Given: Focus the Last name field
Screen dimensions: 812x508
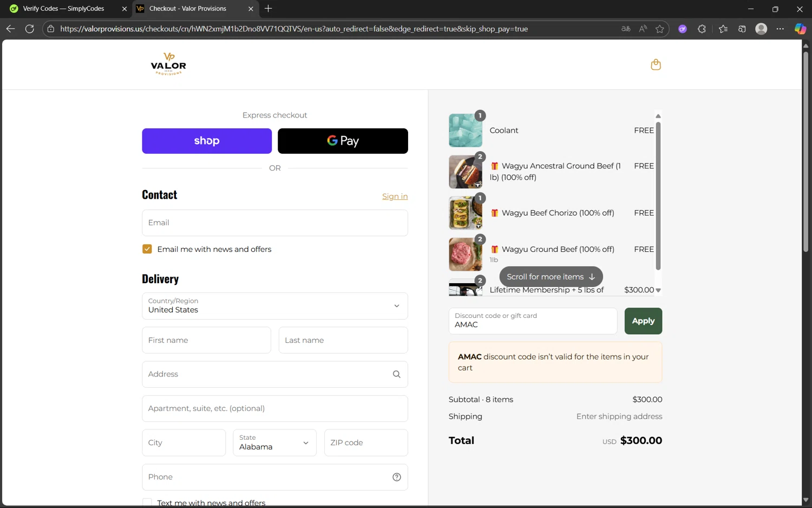Looking at the screenshot, I should (343, 340).
